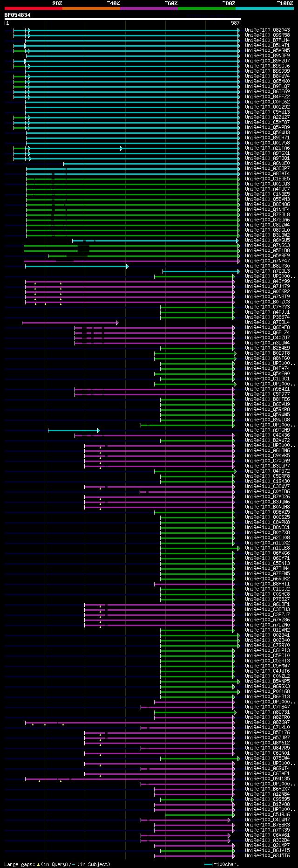Screen dimensions: 298x868
Task: Open hit UniRef100_B5LAT1
Action: pyautogui.click(x=267, y=45)
